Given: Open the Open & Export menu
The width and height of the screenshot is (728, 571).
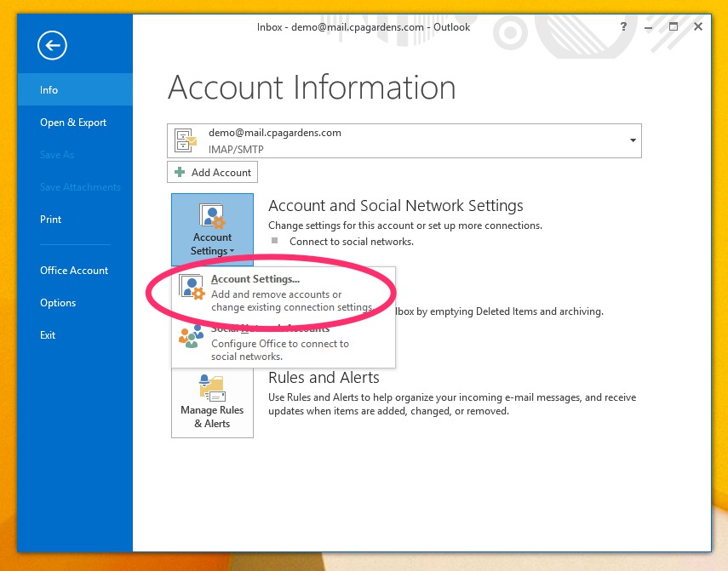Looking at the screenshot, I should pos(73,123).
